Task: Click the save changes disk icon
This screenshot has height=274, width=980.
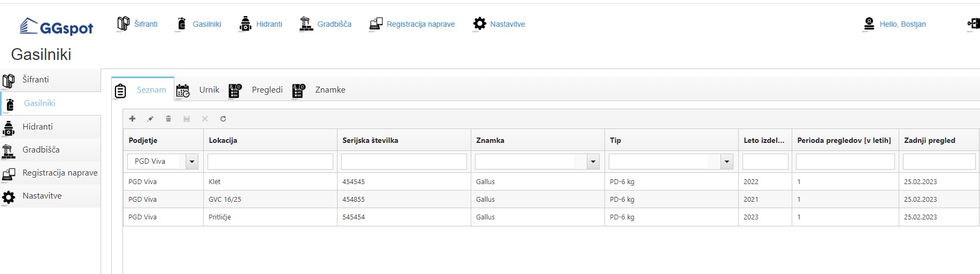Action: click(187, 119)
